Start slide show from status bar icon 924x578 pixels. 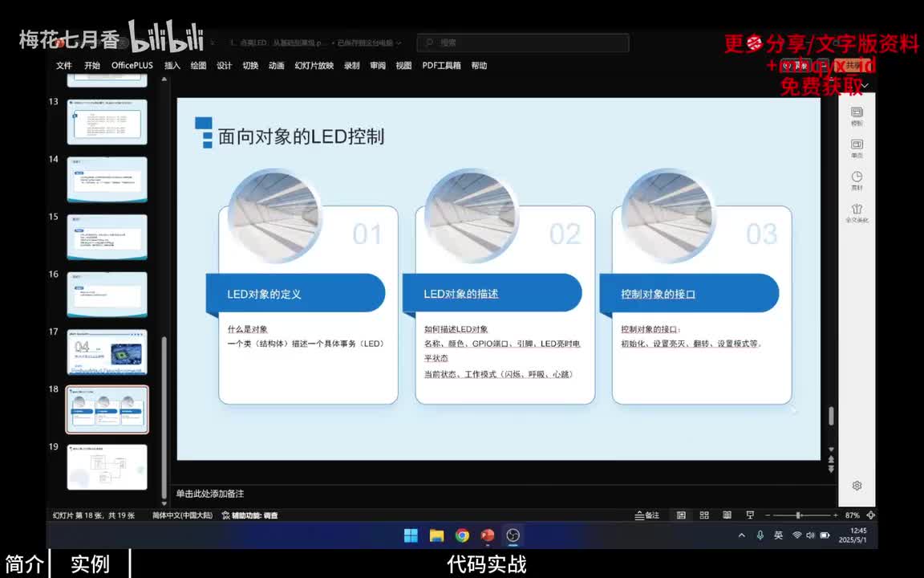750,515
